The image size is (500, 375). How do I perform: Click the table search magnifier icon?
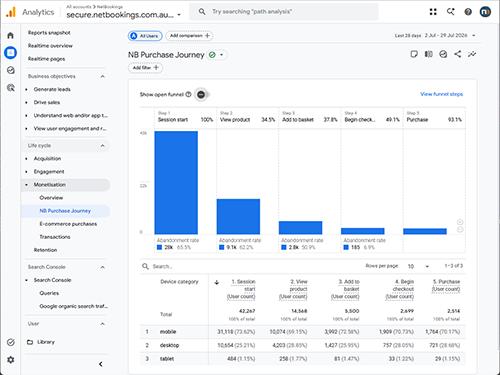click(x=145, y=266)
